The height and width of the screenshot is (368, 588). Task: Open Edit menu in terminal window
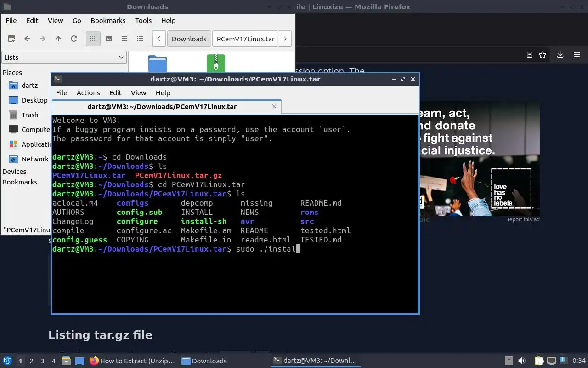click(115, 92)
